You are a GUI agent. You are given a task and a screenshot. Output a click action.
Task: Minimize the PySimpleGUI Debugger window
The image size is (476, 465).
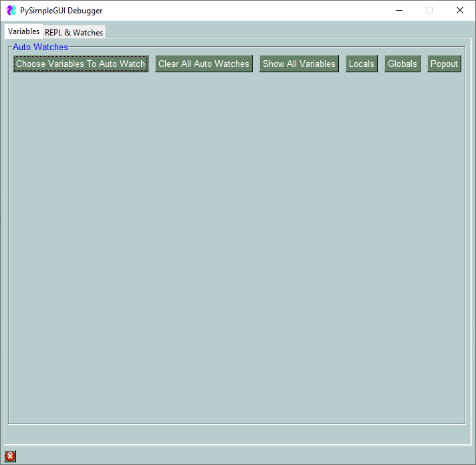click(399, 10)
